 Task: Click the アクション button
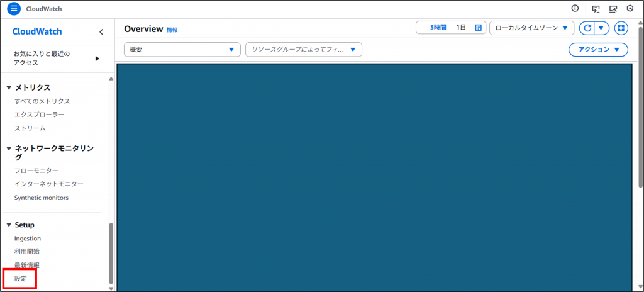pyautogui.click(x=598, y=49)
